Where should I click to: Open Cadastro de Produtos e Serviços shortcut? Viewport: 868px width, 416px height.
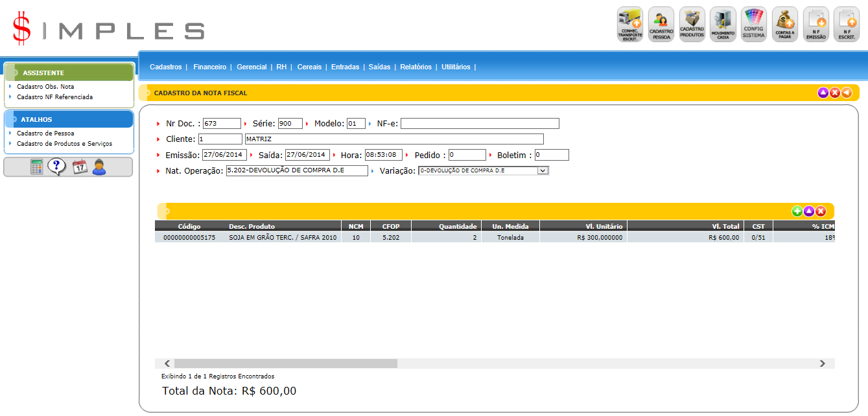(64, 144)
